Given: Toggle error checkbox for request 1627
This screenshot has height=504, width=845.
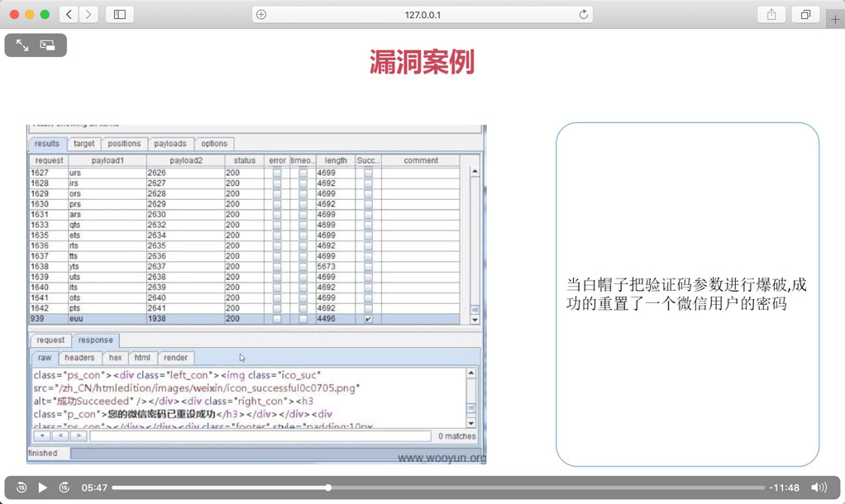Looking at the screenshot, I should pyautogui.click(x=277, y=174).
